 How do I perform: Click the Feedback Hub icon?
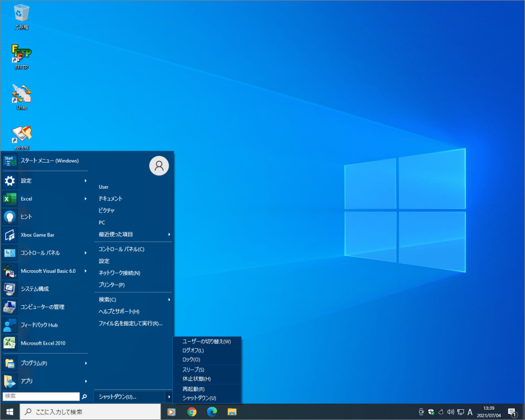(10, 325)
